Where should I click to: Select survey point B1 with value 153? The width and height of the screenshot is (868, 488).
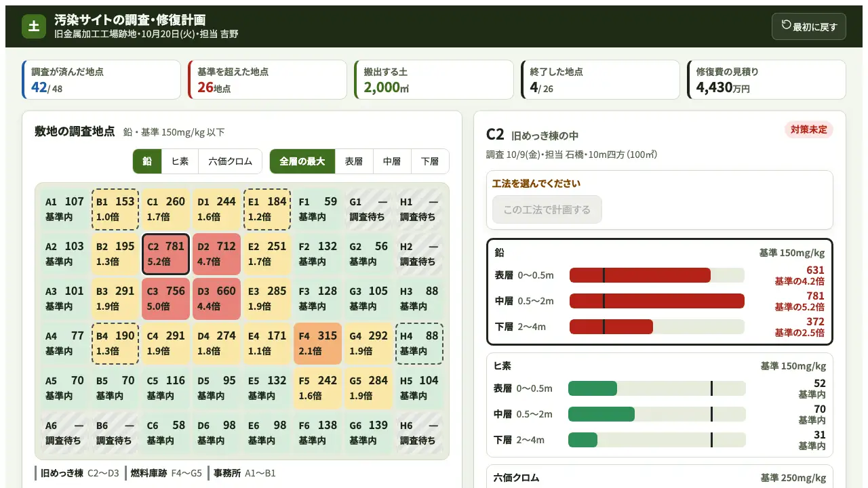pos(115,209)
